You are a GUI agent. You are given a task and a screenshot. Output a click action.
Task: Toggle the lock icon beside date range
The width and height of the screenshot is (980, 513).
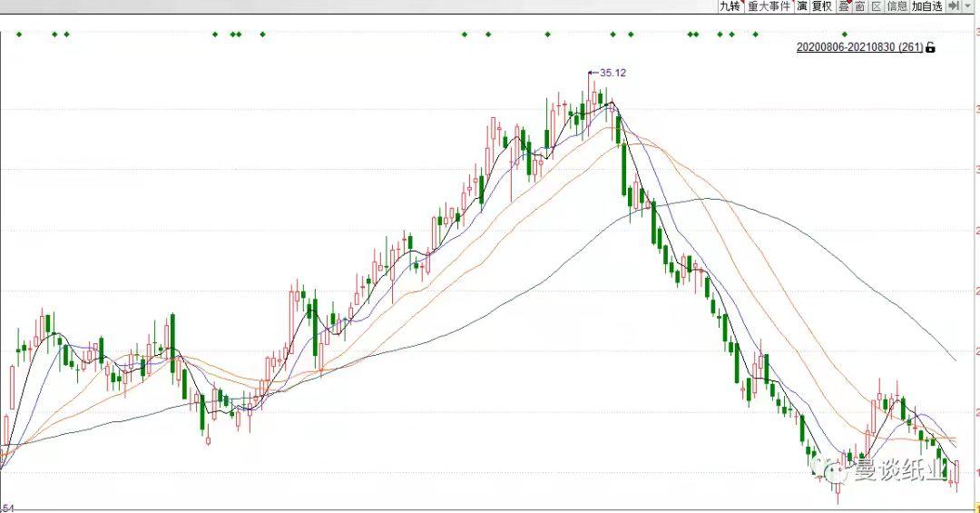[930, 47]
